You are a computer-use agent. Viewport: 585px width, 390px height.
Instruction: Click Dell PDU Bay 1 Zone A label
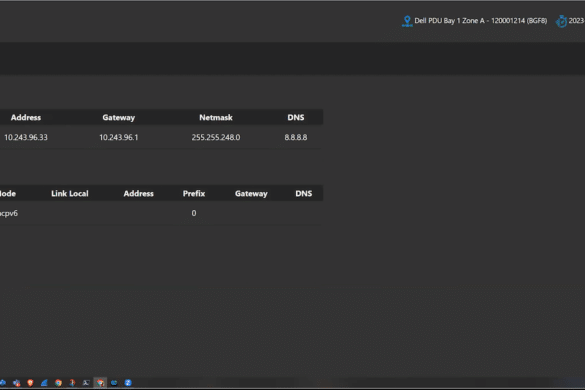(481, 21)
